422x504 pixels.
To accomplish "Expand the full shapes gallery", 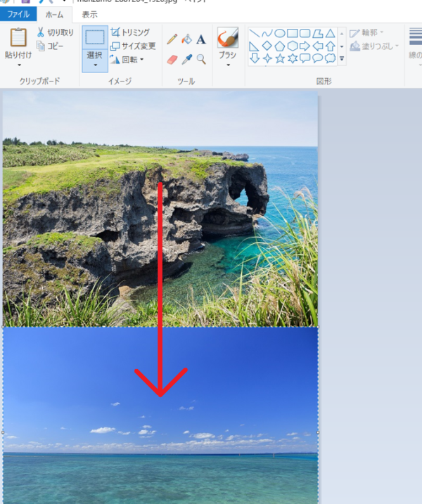I will 342,59.
